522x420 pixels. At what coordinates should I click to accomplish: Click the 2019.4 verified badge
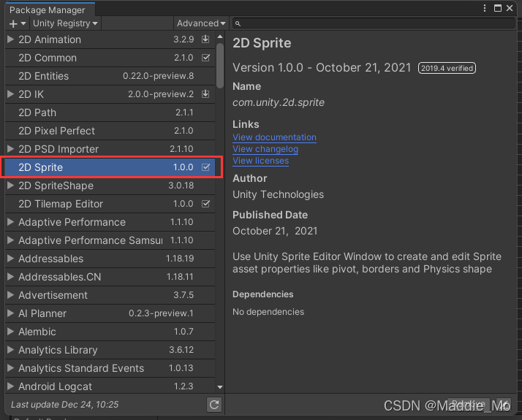point(447,68)
